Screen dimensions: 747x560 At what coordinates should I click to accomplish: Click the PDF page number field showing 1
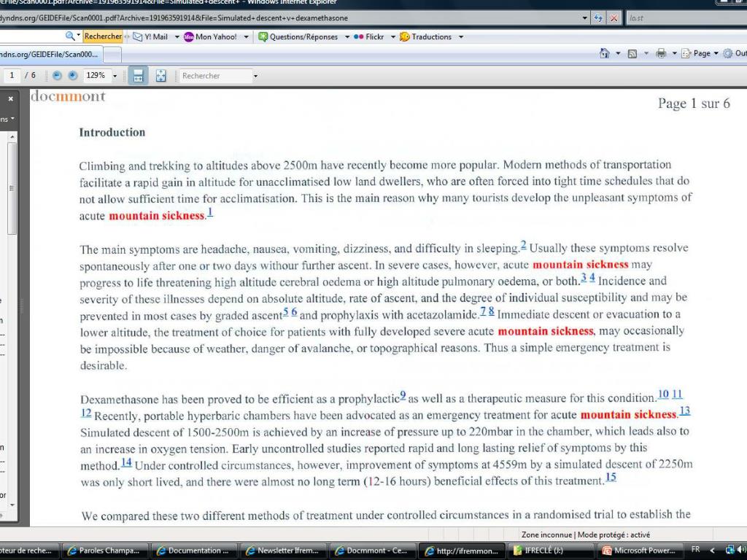[12, 75]
